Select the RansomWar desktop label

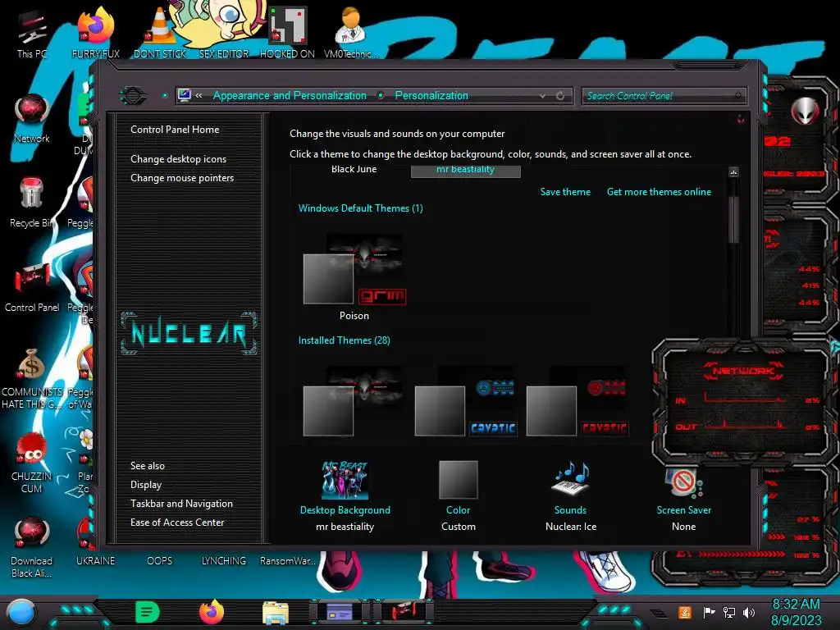(x=288, y=561)
